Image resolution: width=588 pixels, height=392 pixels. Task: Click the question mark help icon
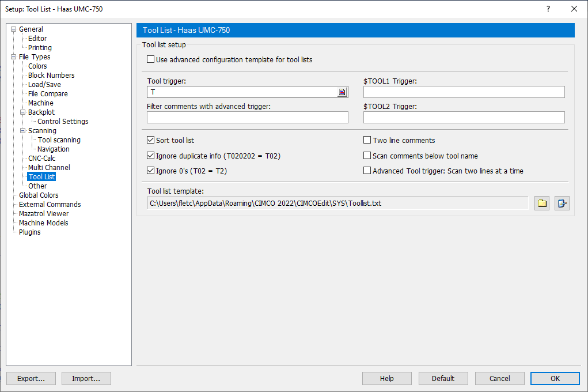548,9
